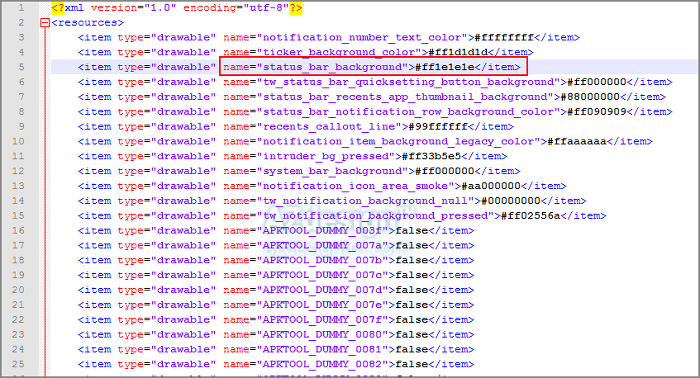
Task: Click value #ff33b5e5
Action: (431, 156)
